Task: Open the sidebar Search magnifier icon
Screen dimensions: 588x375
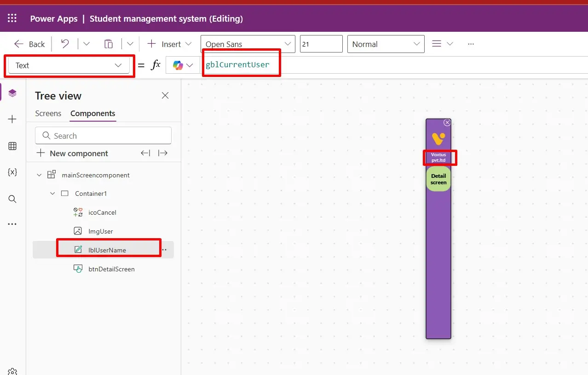Action: tap(12, 199)
